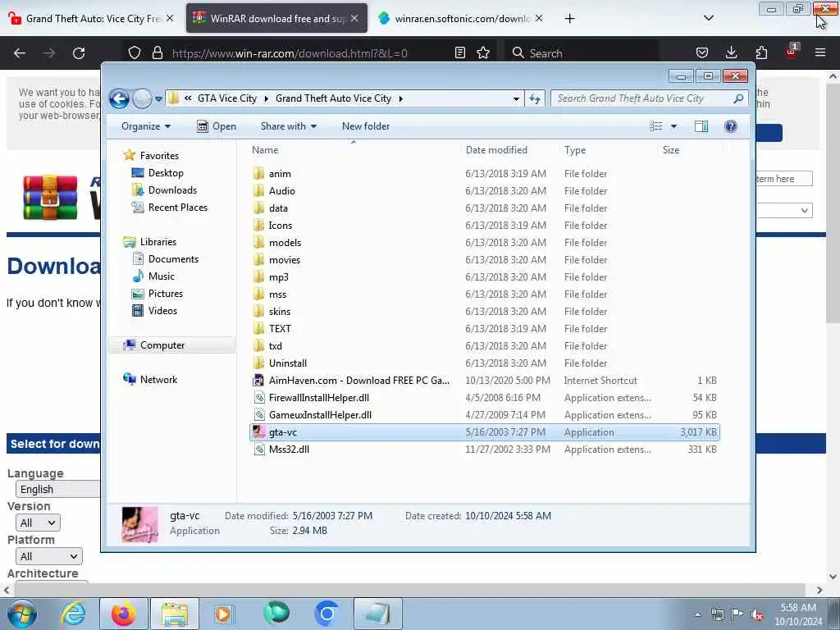Click the Open toolbar button
This screenshot has width=840, height=630.
click(217, 126)
